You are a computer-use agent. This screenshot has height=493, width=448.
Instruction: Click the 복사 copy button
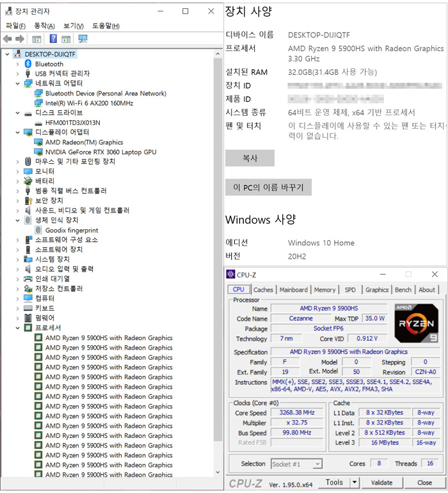coord(250,158)
